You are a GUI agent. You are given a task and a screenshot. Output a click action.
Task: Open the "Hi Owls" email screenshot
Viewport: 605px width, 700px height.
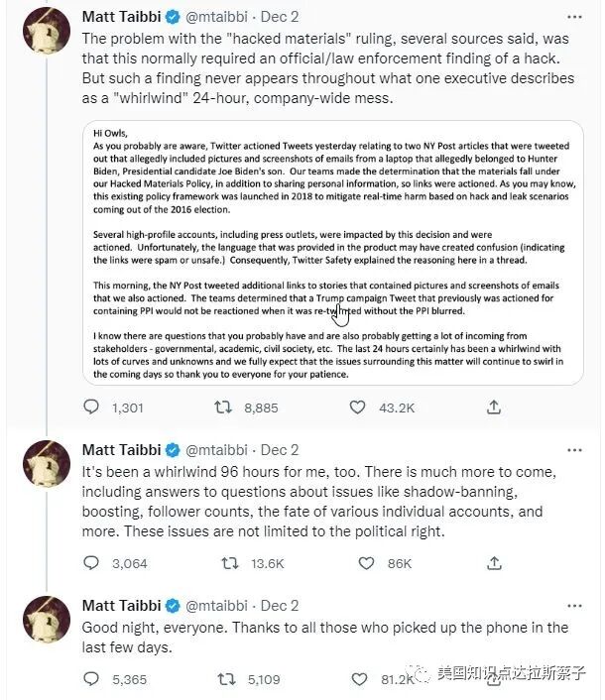333,251
